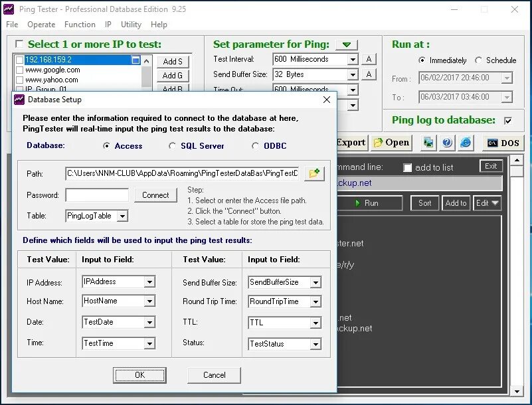Click the Add S button
This screenshot has height=405, width=532.
173,62
